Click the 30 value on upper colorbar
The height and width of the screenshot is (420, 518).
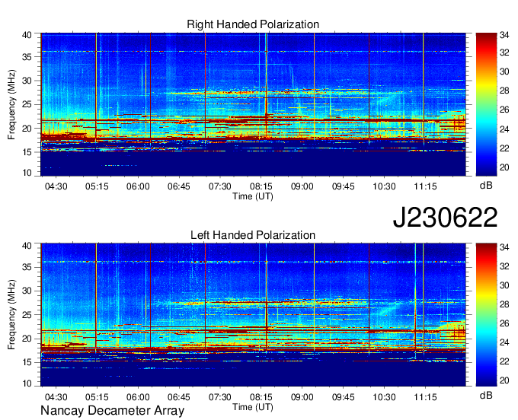tap(504, 72)
